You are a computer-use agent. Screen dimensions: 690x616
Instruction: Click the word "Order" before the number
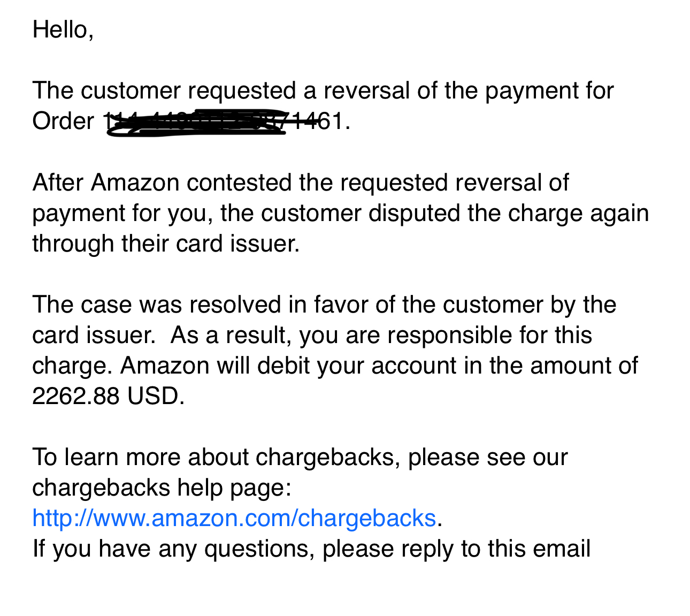[63, 121]
